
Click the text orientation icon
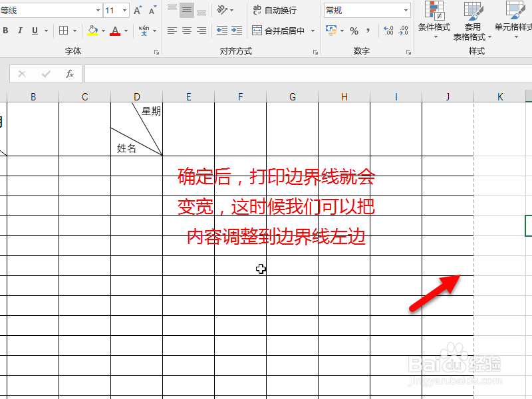(222, 10)
